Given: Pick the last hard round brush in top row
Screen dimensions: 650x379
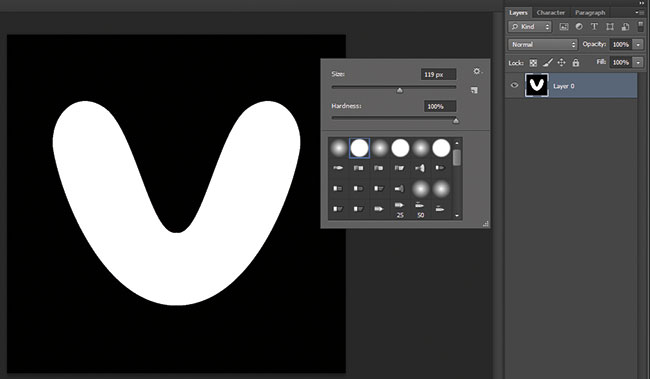Looking at the screenshot, I should click(441, 148).
